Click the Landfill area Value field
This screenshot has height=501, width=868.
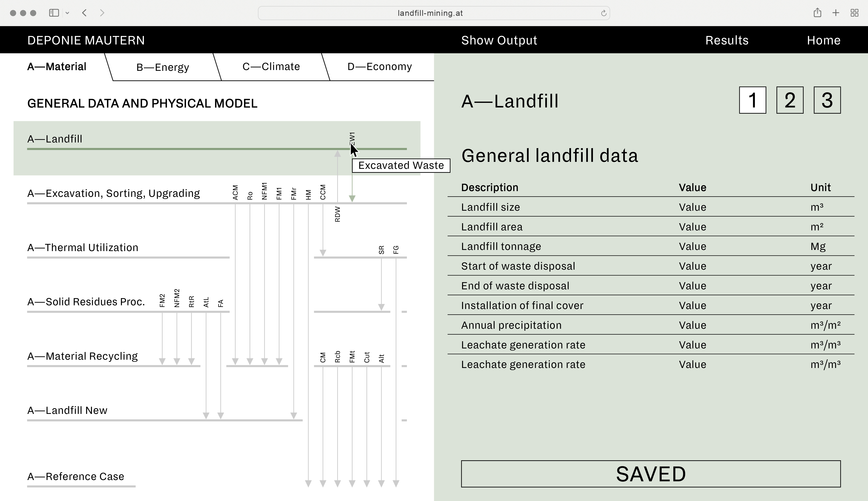[x=692, y=227]
